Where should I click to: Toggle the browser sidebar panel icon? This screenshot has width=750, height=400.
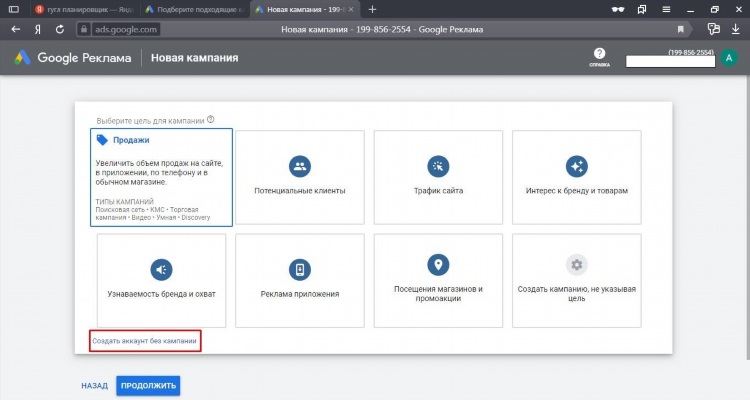[14, 9]
